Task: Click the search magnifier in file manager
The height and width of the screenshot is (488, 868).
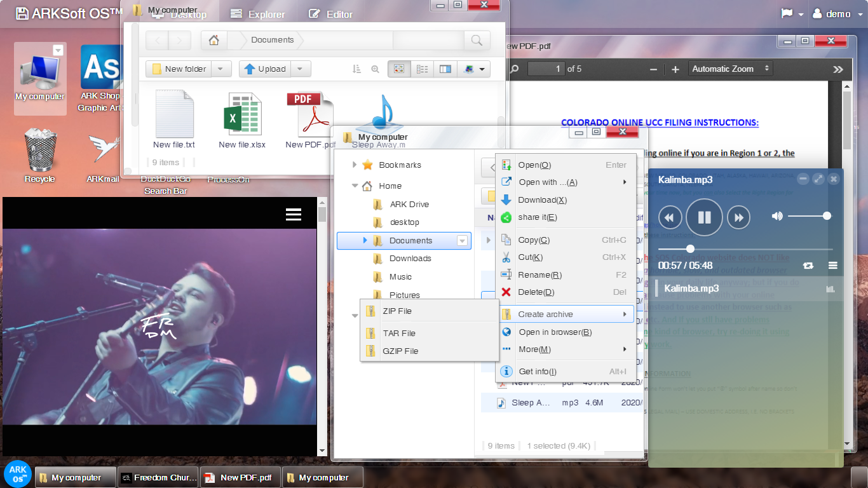Action: (x=477, y=40)
